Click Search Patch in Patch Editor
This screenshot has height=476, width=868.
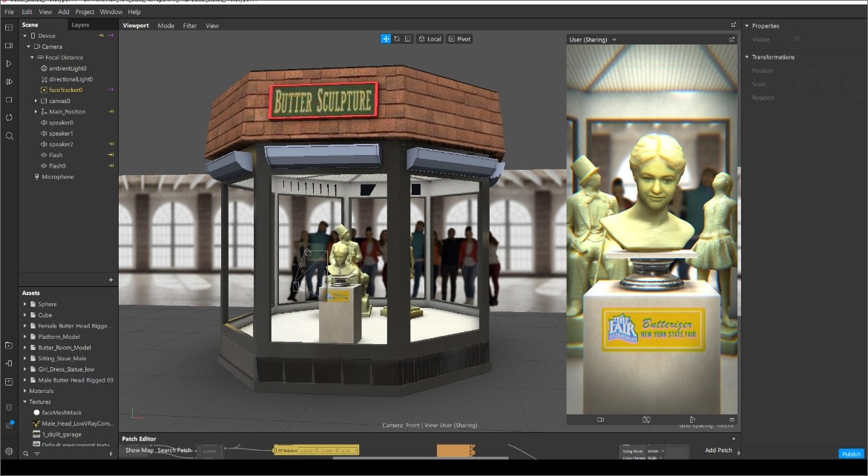(x=174, y=450)
